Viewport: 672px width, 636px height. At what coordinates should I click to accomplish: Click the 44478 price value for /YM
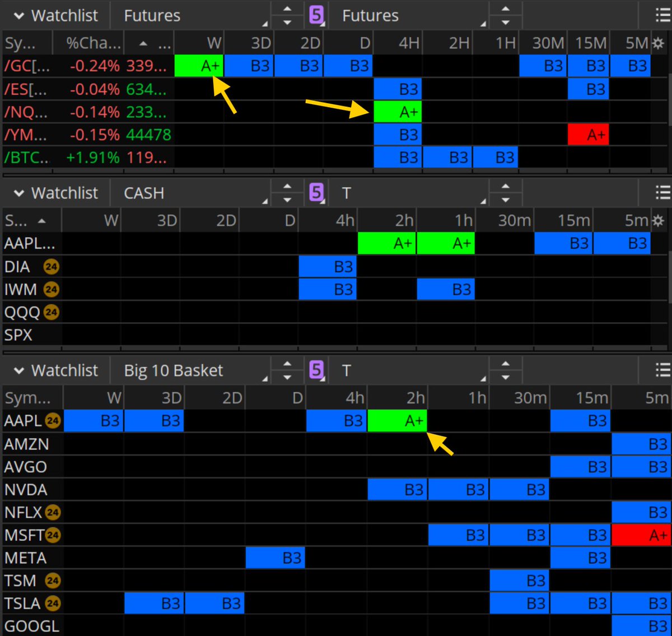(x=148, y=135)
